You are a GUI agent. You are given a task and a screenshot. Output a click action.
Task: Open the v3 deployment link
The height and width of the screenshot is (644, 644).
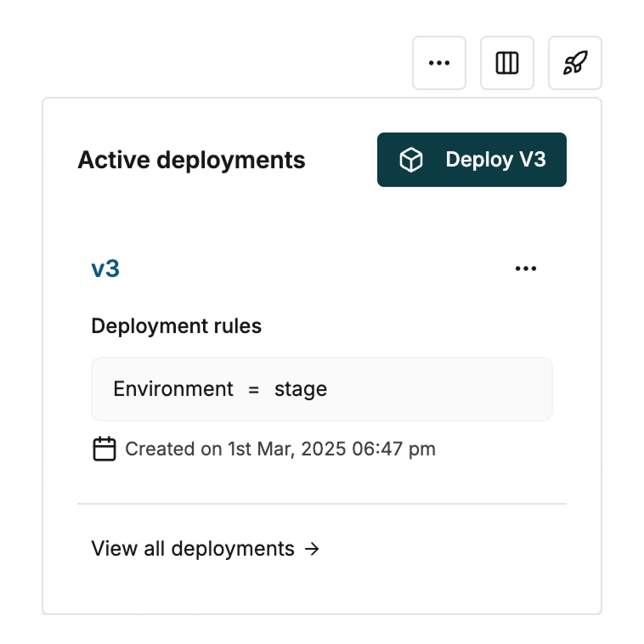tap(105, 268)
